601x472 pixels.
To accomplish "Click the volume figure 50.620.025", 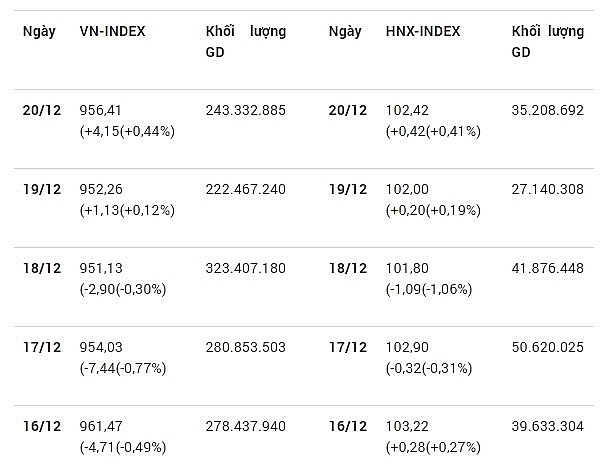I will pyautogui.click(x=547, y=347).
